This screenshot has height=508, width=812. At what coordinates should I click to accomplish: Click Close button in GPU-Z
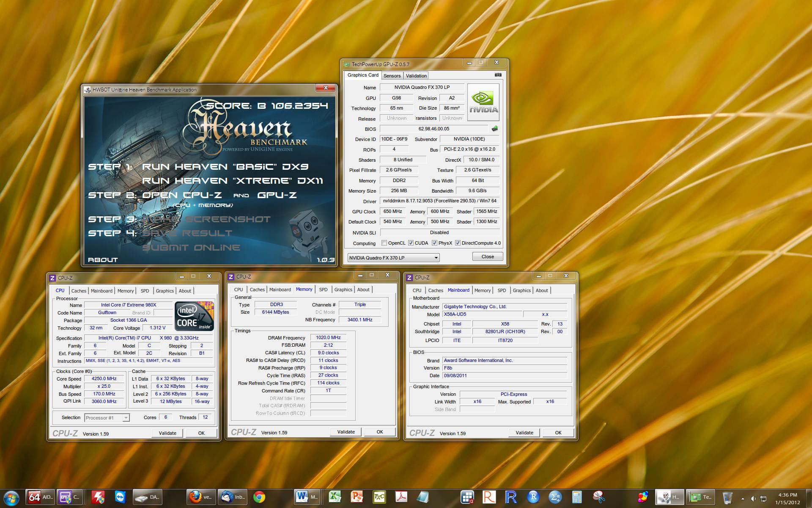(x=488, y=257)
